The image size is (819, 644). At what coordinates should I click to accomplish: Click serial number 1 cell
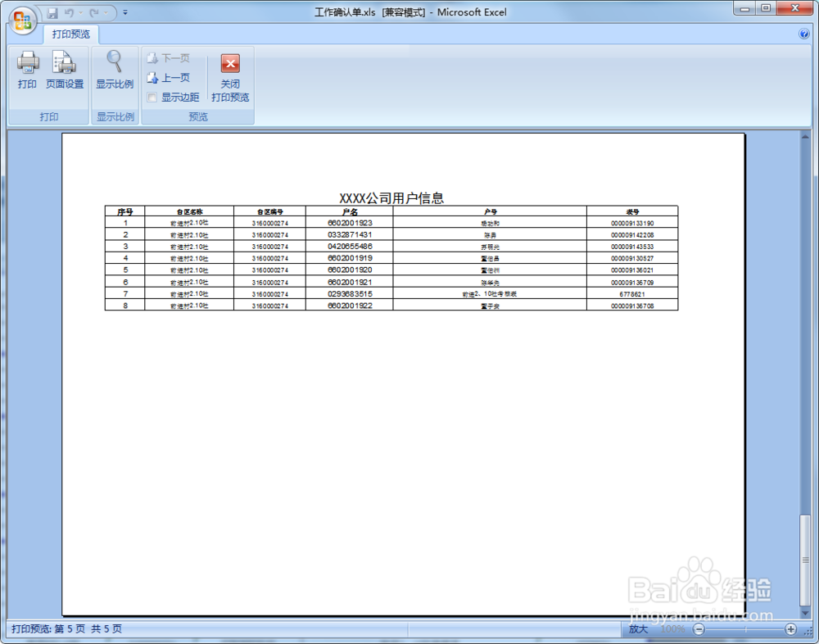tap(125, 223)
